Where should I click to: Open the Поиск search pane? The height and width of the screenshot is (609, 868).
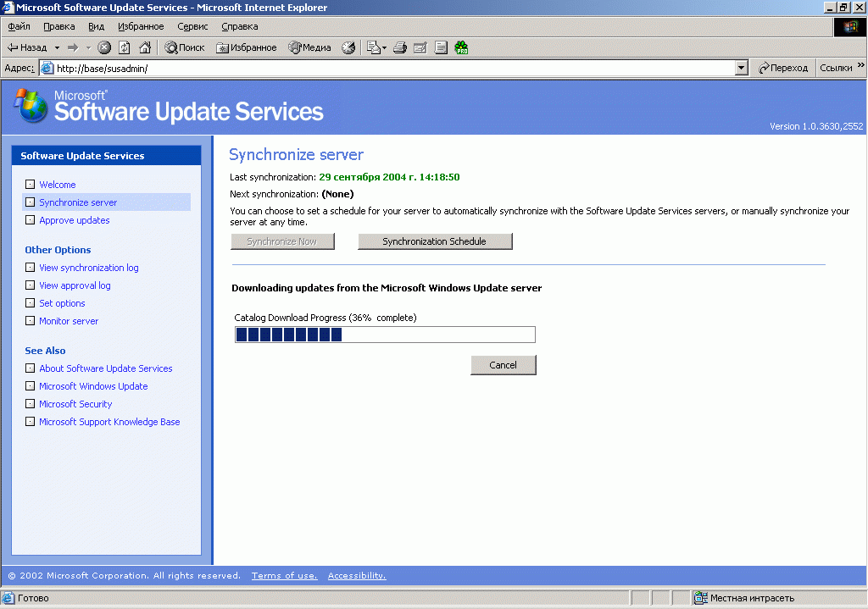pos(185,47)
